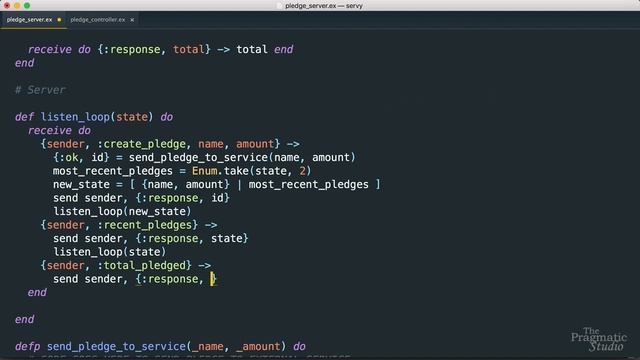
Task: Click the highlighted cursor bracket after ':response,'
Action: coord(213,279)
